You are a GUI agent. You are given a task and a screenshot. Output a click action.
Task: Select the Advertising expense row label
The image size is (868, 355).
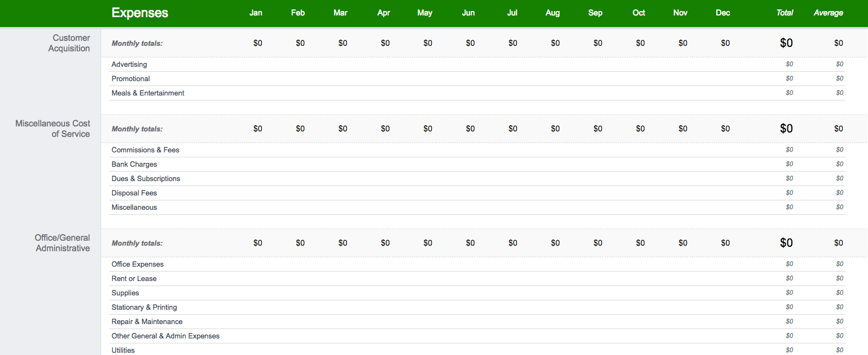[x=129, y=65]
